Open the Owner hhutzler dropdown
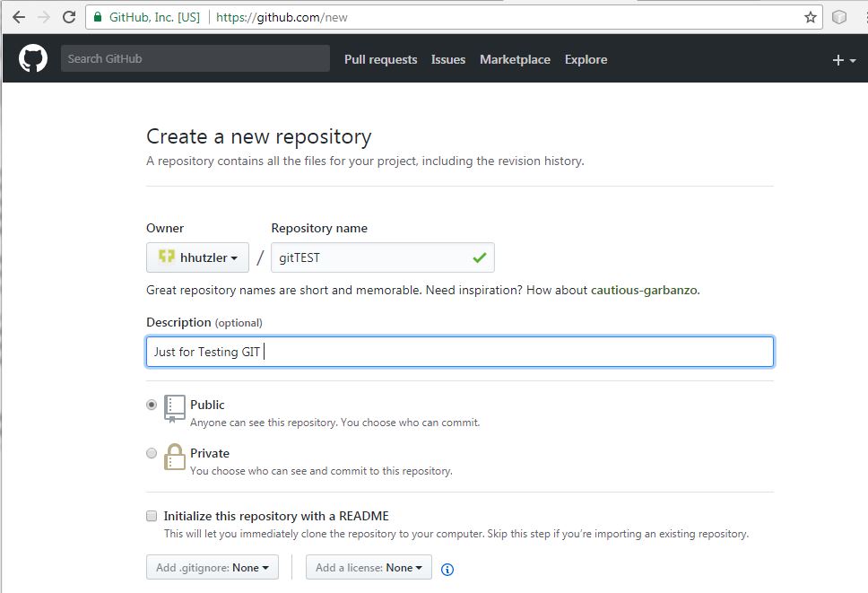 click(197, 257)
